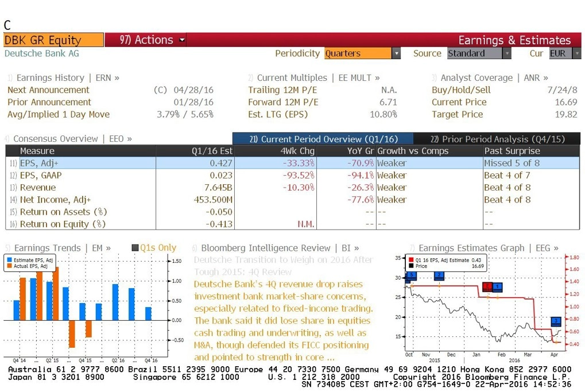
Task: Click the Deutsche Transition to Weigh headline
Action: 284,266
